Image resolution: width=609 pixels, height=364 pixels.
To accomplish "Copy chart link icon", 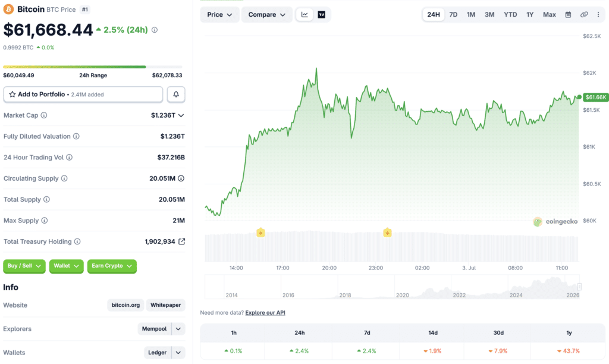I will pyautogui.click(x=584, y=15).
